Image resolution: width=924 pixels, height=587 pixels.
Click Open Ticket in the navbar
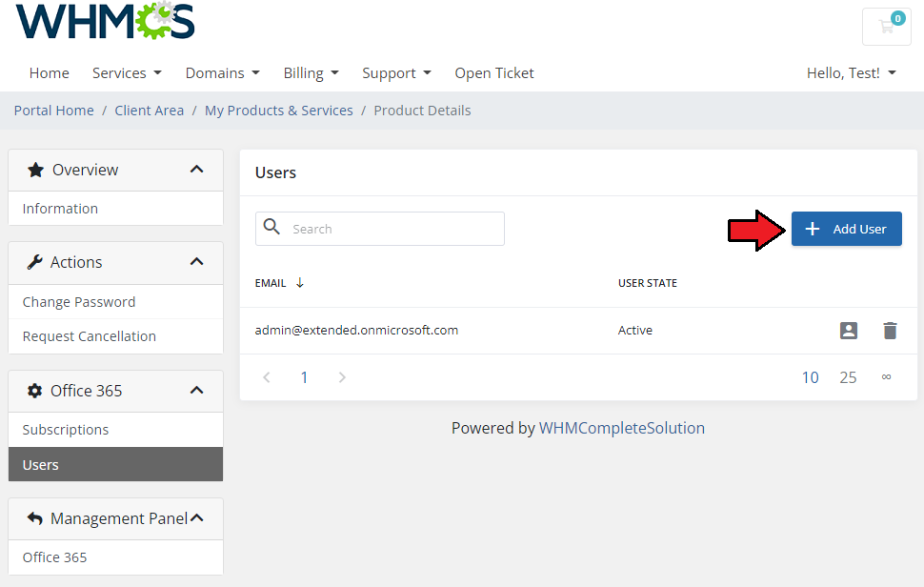pyautogui.click(x=493, y=73)
